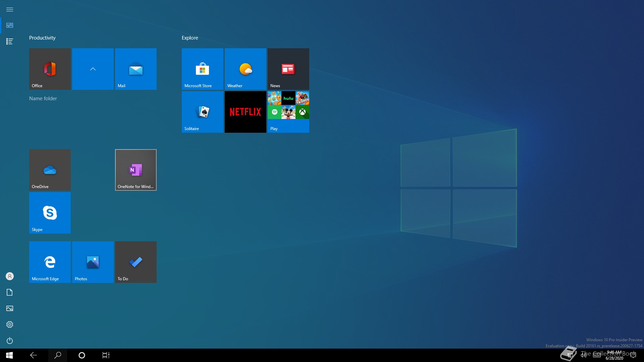Viewport: 644px width, 362px height.
Task: Open the OneNote for Windows tile
Action: 136,170
